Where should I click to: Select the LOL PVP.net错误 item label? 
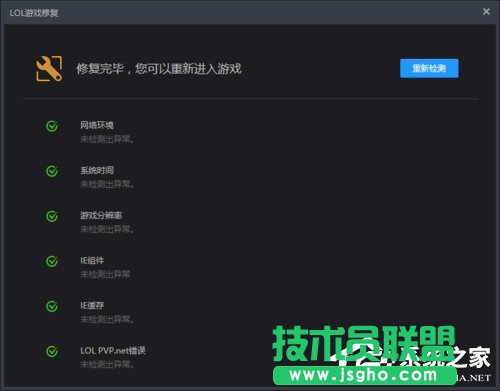point(113,351)
